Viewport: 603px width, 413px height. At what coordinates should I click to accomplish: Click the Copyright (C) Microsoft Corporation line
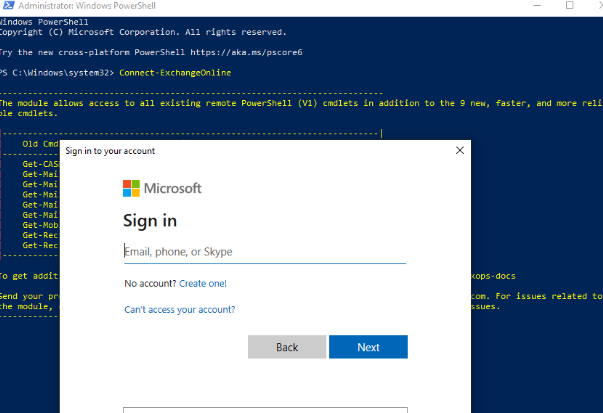(143, 32)
